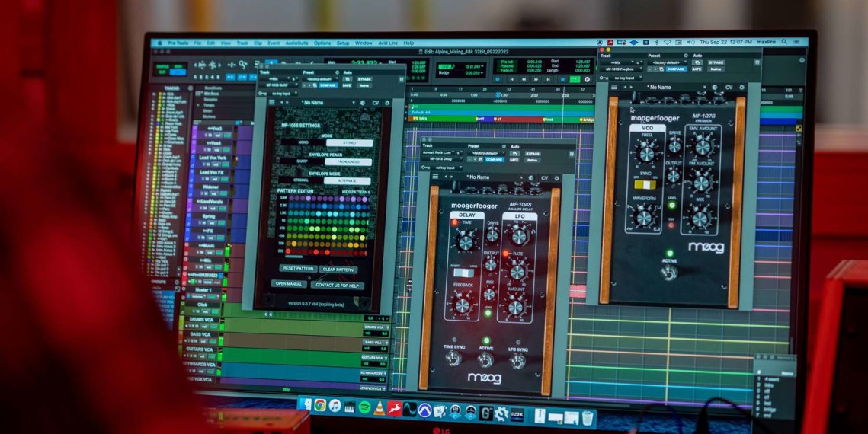868x434 pixels.
Task: Open Spotify from the Dock
Action: click(365, 407)
